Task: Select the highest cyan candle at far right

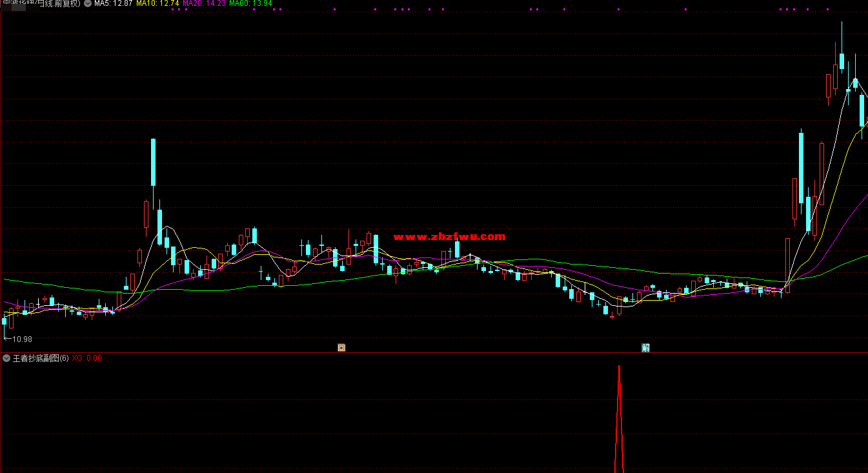Action: tap(842, 61)
